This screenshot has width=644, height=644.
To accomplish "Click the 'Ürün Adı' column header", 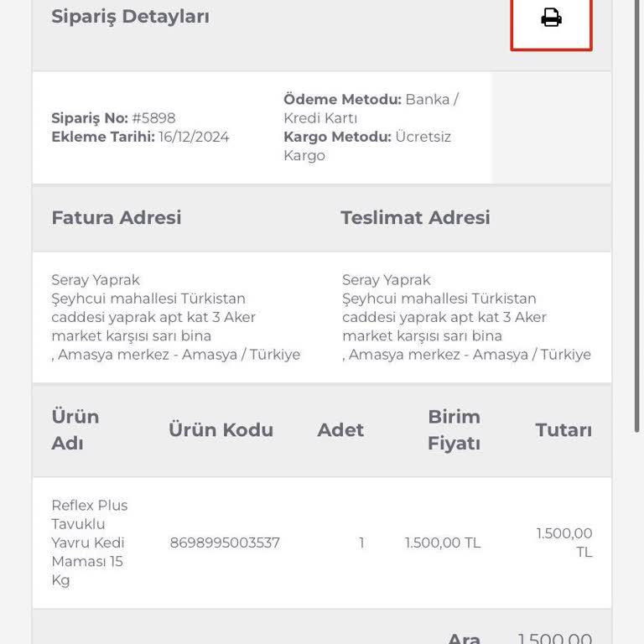I will click(75, 430).
